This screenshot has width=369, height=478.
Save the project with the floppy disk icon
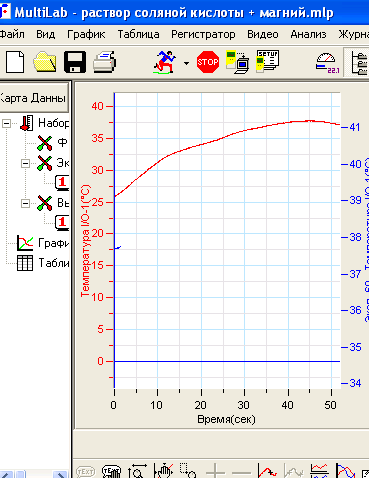point(75,62)
